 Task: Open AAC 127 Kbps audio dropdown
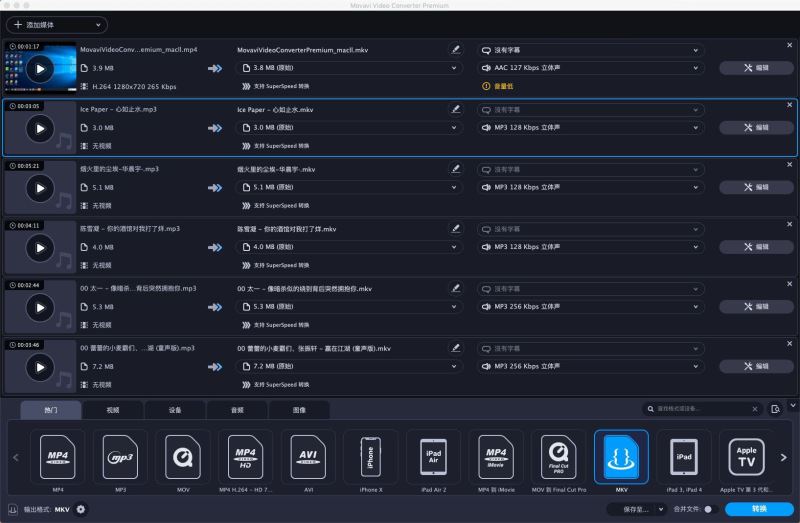point(591,68)
